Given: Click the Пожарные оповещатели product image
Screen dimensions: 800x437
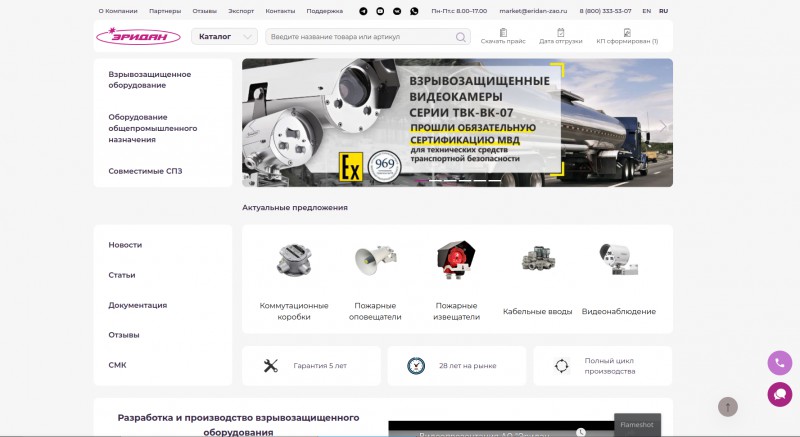Looking at the screenshot, I should (375, 261).
